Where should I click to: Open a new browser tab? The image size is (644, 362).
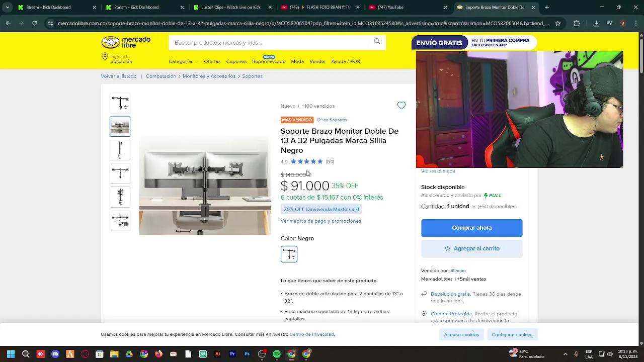click(x=547, y=8)
